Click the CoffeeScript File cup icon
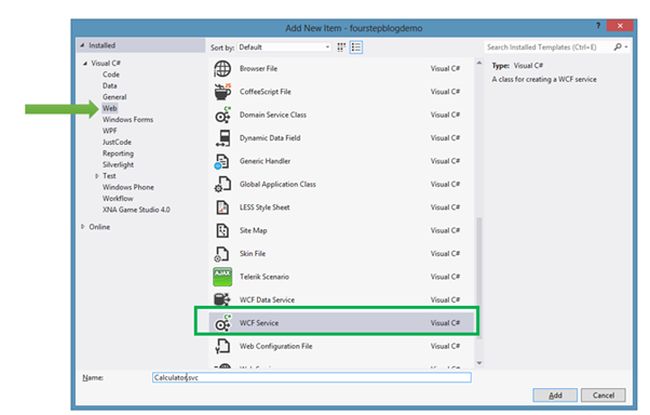 (x=223, y=92)
